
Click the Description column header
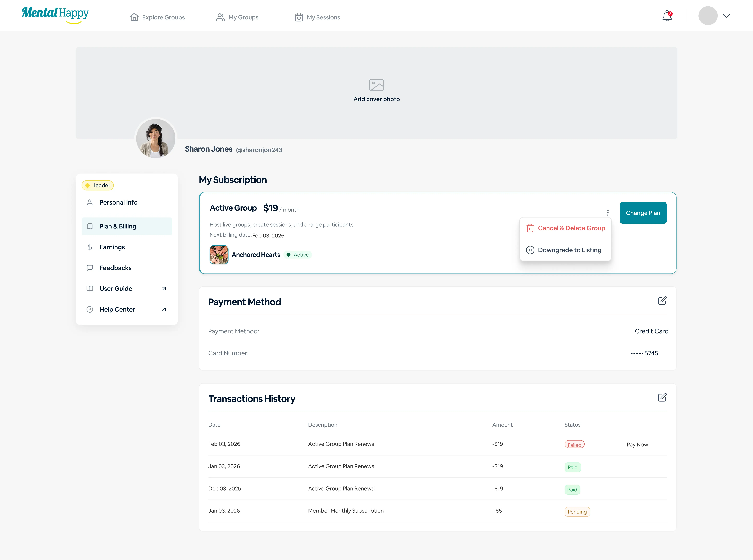[x=323, y=425]
